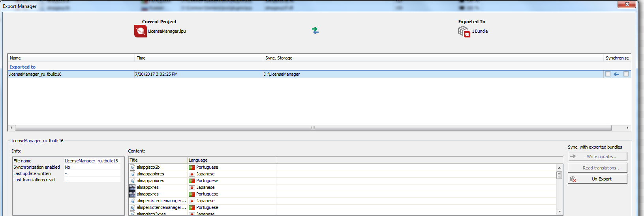Tick the checkbox left of the blue arrow

click(608, 74)
